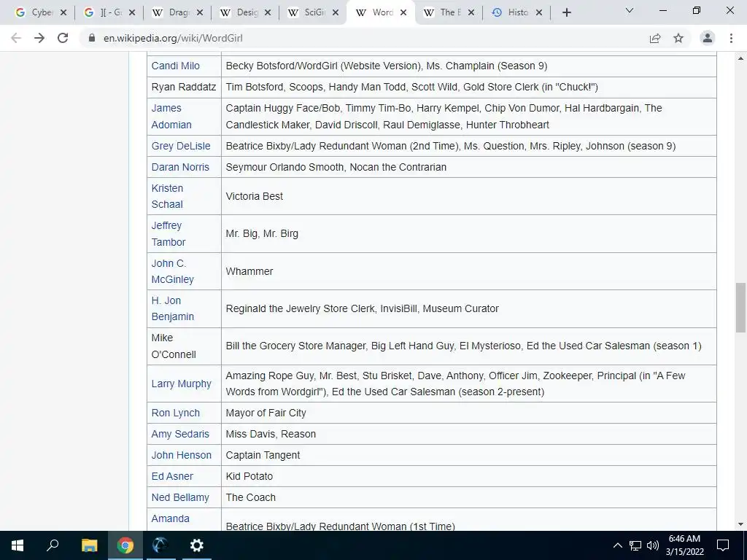
Task: Click 'Ryan Raddatz' name cell
Action: click(184, 87)
